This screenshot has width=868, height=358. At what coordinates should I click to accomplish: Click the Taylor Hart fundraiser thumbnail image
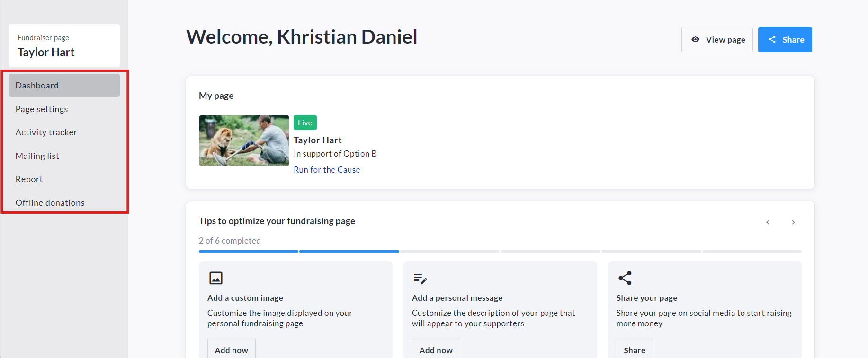tap(244, 140)
